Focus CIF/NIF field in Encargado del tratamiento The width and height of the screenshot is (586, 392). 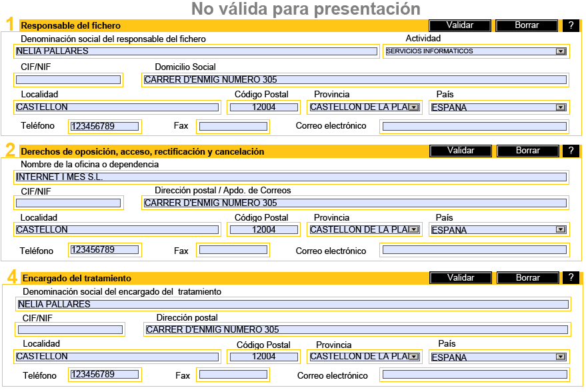70,329
